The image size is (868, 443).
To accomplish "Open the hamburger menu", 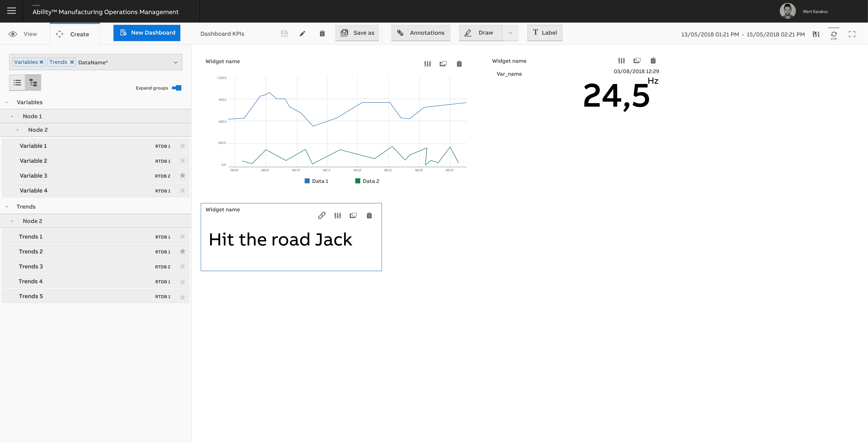I will (x=11, y=11).
